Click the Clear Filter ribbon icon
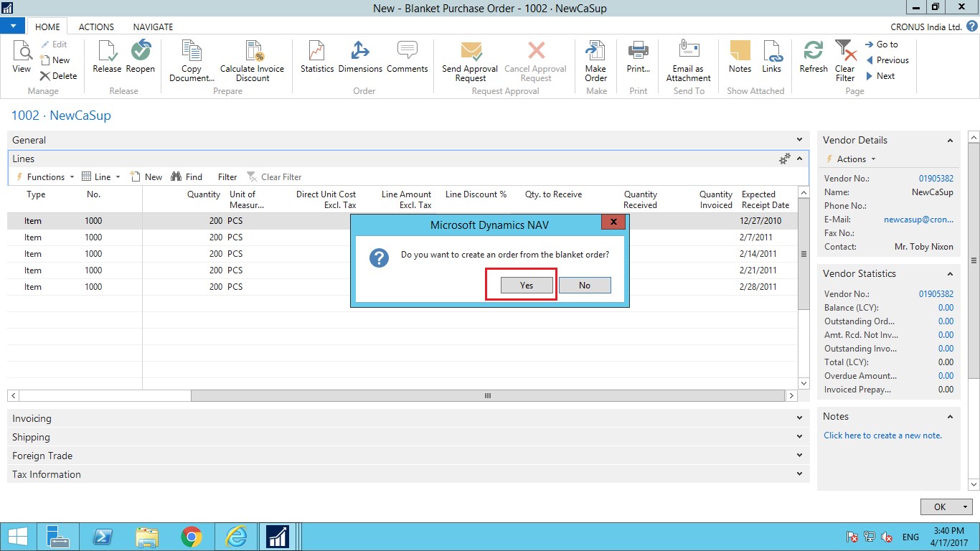 (845, 62)
